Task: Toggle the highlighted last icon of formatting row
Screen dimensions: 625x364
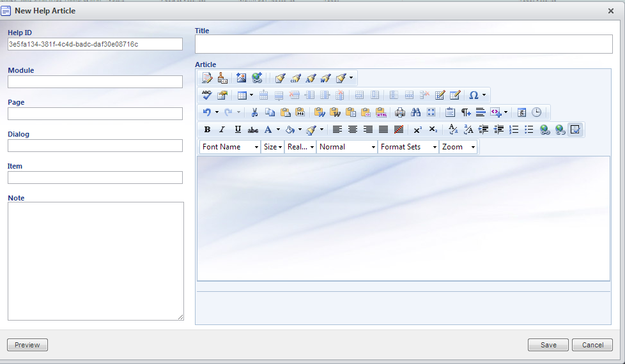Action: 575,130
